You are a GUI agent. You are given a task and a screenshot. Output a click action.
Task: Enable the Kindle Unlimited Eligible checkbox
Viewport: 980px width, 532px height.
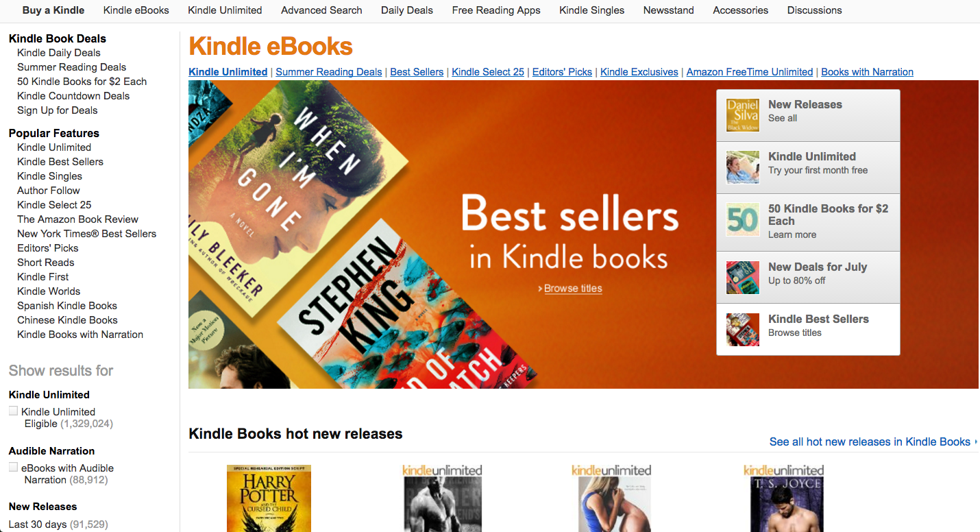13,411
